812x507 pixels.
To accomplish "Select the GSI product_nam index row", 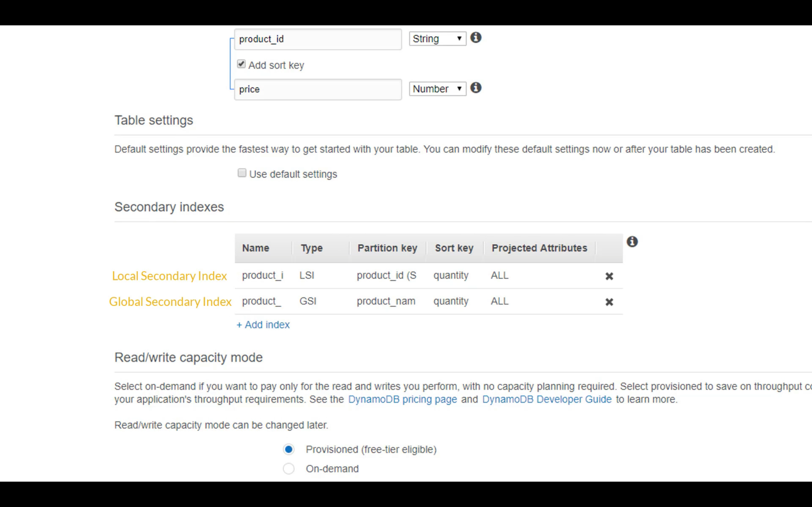I will pos(386,301).
